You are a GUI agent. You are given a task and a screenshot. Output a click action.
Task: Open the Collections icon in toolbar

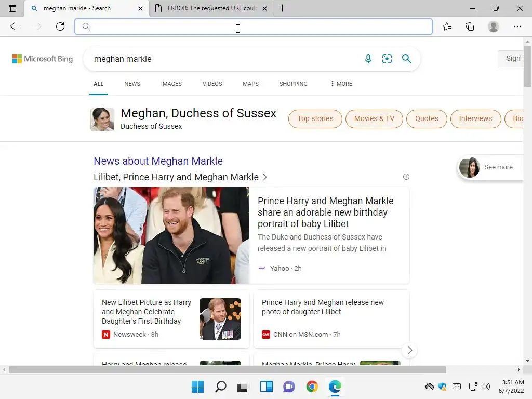click(470, 26)
